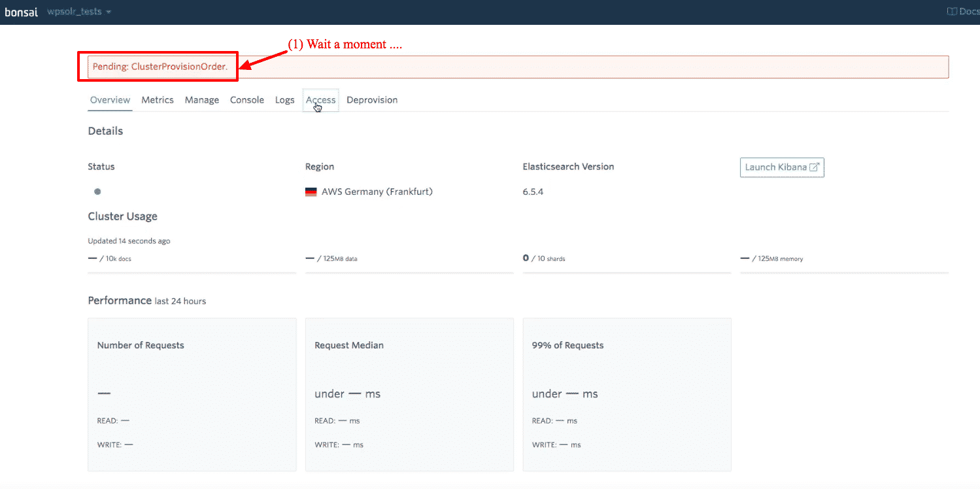Click the gray cluster status indicator dot
The height and width of the screenshot is (489, 980).
pos(97,192)
